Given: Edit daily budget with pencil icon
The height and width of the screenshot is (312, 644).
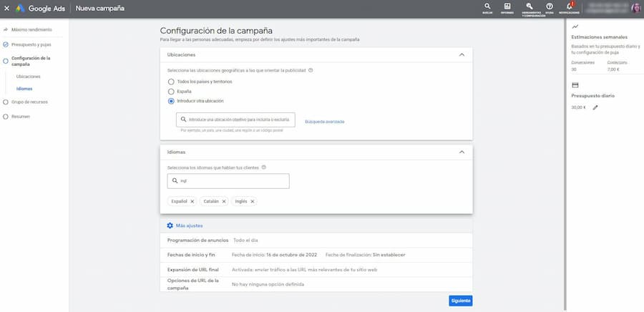Looking at the screenshot, I should [595, 107].
